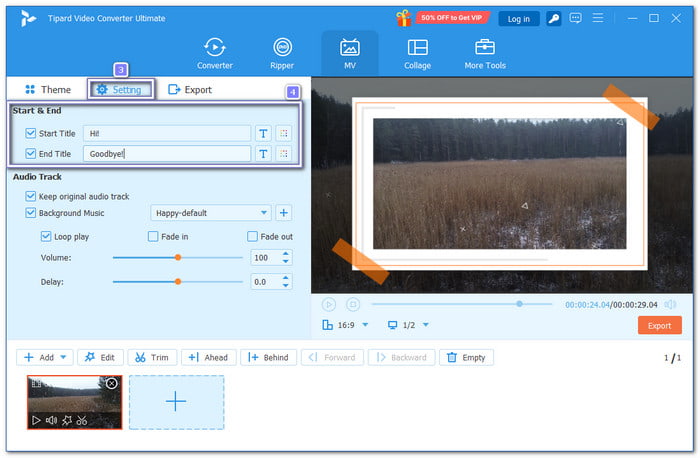Viewport: 700px width, 458px height.
Task: Add background music with plus icon
Action: point(283,213)
